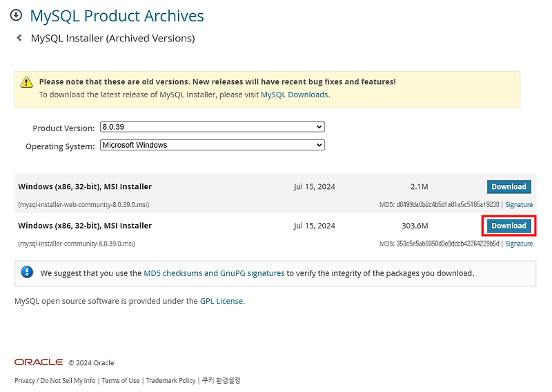Click the 쿠키 기본설정 cookie preferences link
The width and height of the screenshot is (552, 392).
pyautogui.click(x=221, y=380)
